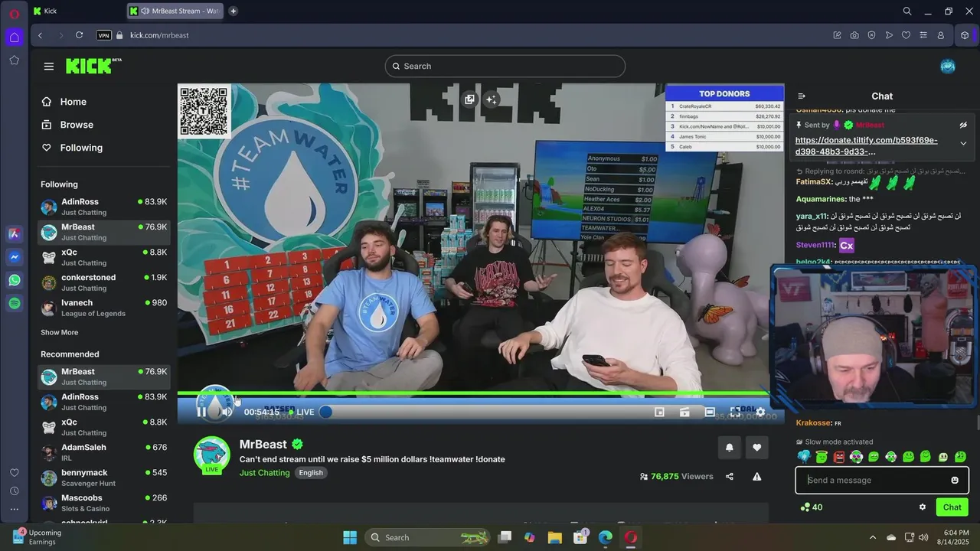
Task: Check channel points balance of 40
Action: [x=812, y=507]
